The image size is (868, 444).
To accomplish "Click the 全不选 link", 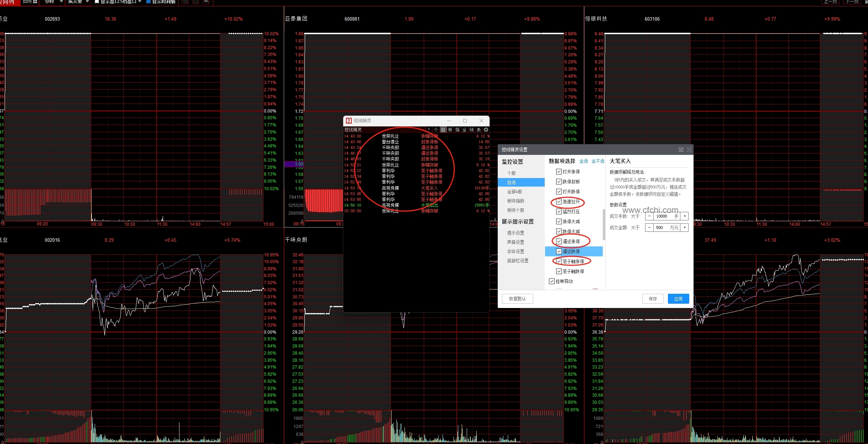I will (597, 161).
